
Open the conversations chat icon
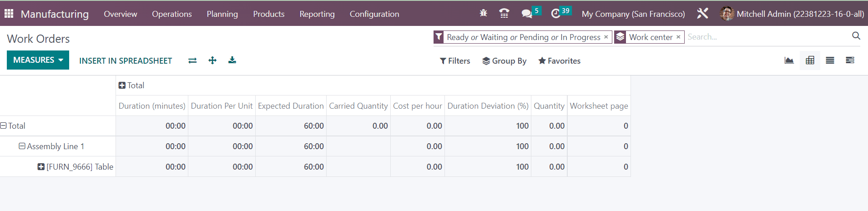(x=527, y=14)
